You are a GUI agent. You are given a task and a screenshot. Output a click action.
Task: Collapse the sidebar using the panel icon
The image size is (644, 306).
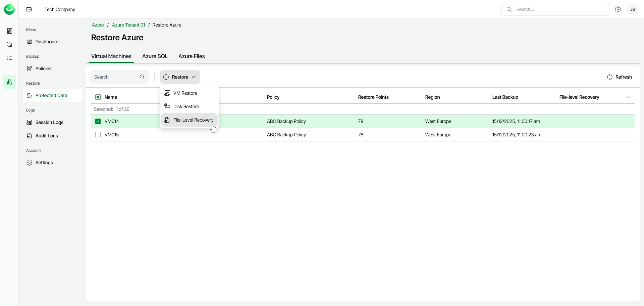pos(29,9)
